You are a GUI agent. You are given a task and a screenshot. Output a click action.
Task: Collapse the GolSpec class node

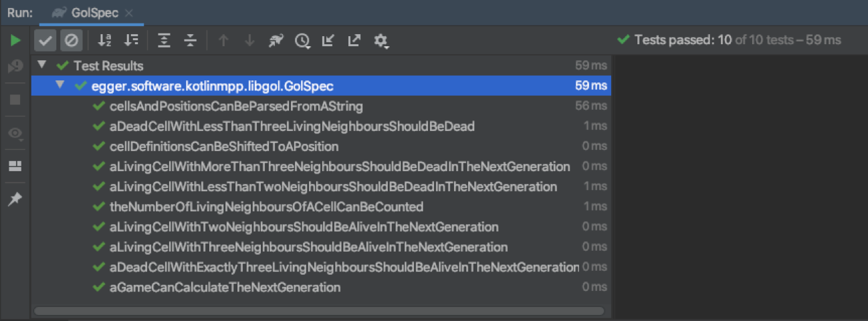[x=60, y=86]
